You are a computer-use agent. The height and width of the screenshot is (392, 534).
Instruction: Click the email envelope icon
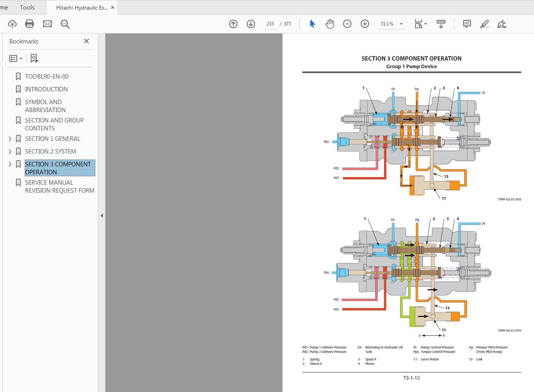47,24
